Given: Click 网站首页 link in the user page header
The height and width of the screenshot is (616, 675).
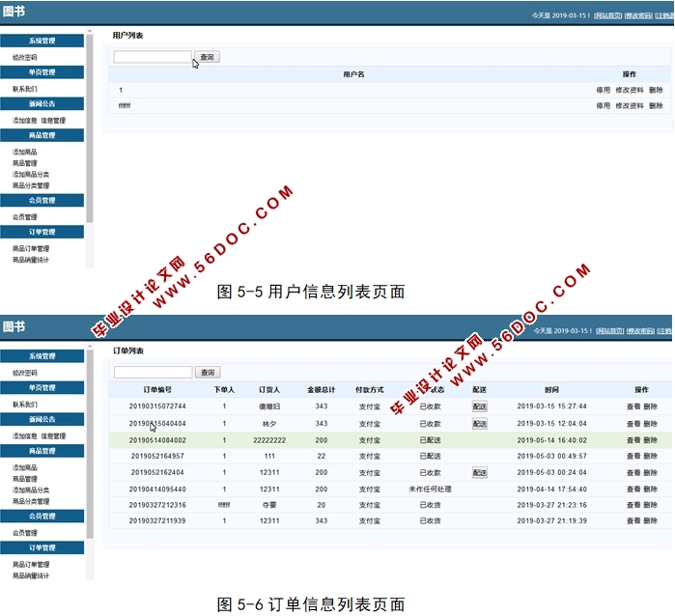Looking at the screenshot, I should tap(607, 15).
